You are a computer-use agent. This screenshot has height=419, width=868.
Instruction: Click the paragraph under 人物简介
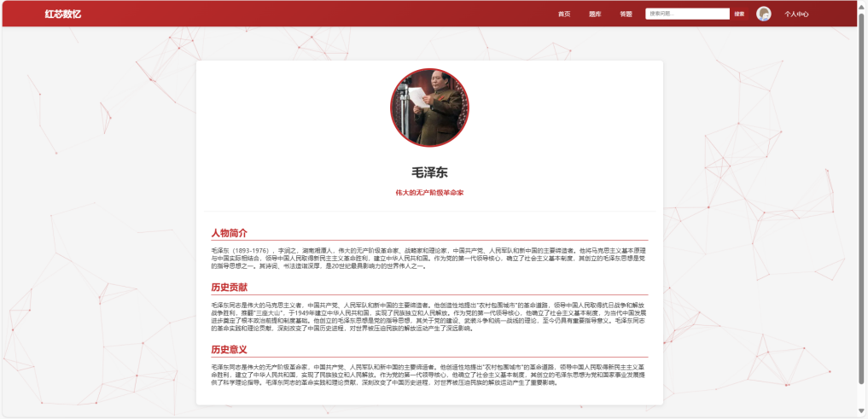click(x=429, y=258)
